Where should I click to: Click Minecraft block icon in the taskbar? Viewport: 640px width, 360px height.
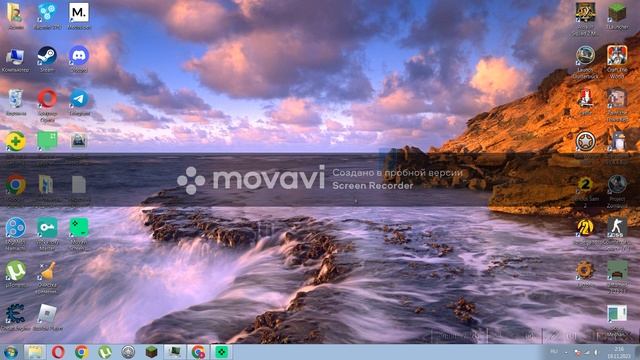click(x=151, y=352)
